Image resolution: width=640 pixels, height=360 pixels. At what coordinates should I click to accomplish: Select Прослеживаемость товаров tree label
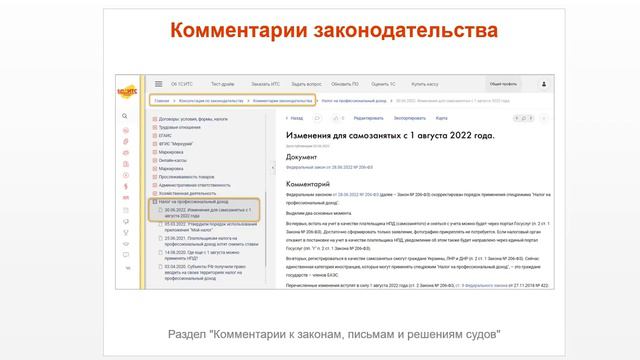coord(187,177)
